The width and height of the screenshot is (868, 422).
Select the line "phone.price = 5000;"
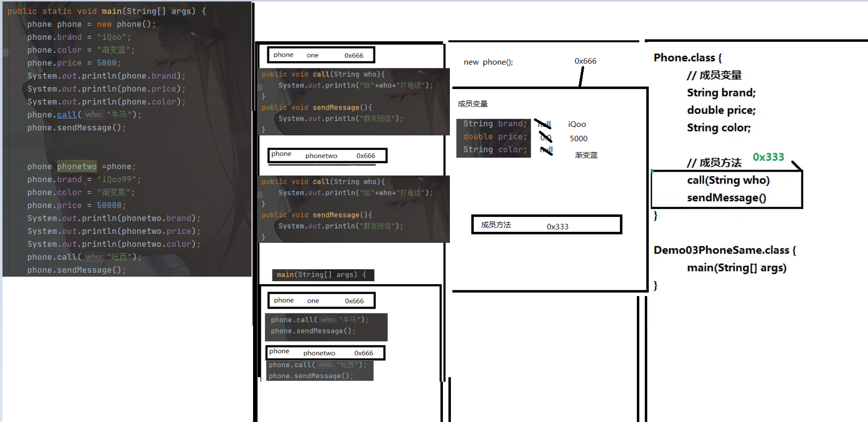click(74, 63)
